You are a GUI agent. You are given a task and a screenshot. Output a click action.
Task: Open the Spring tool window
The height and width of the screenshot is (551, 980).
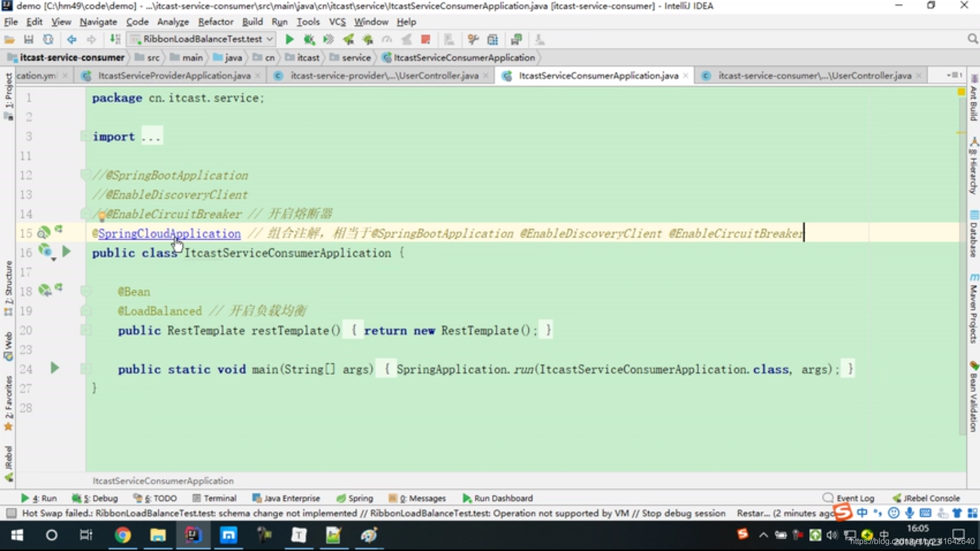click(355, 498)
